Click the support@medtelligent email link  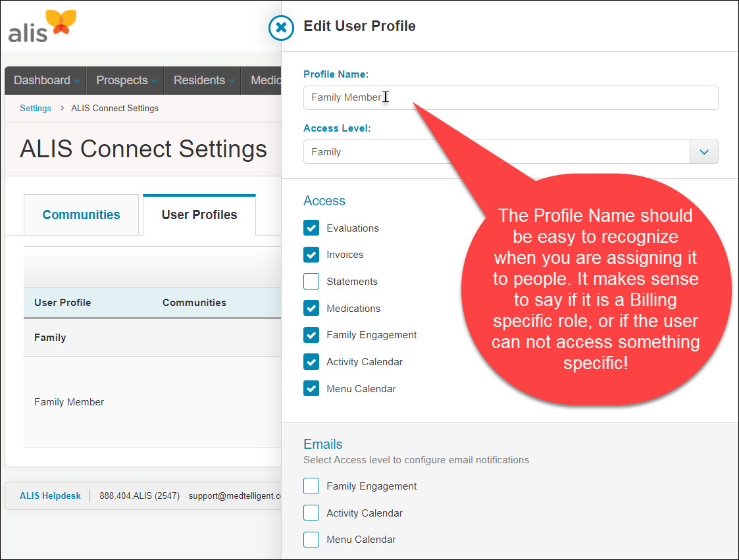point(235,496)
